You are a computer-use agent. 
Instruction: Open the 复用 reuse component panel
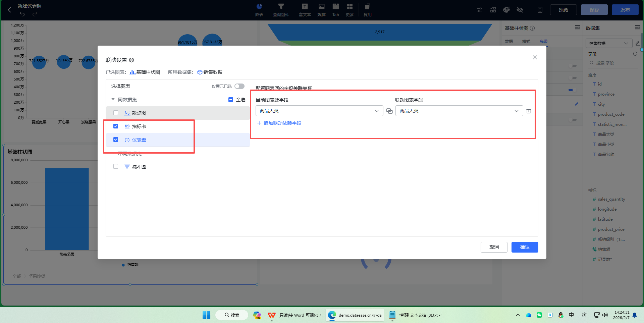click(x=367, y=10)
